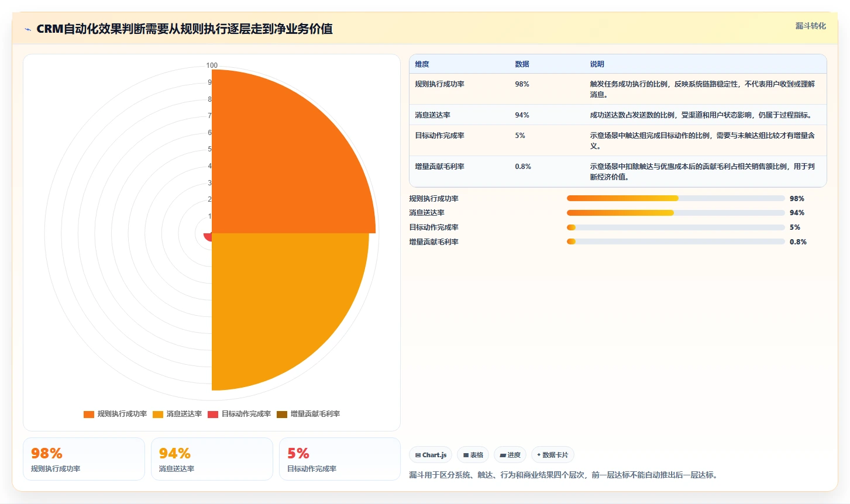Toggle the red 目标动作完成率 legend swatch
Screen dimensions: 850x504
click(213, 414)
